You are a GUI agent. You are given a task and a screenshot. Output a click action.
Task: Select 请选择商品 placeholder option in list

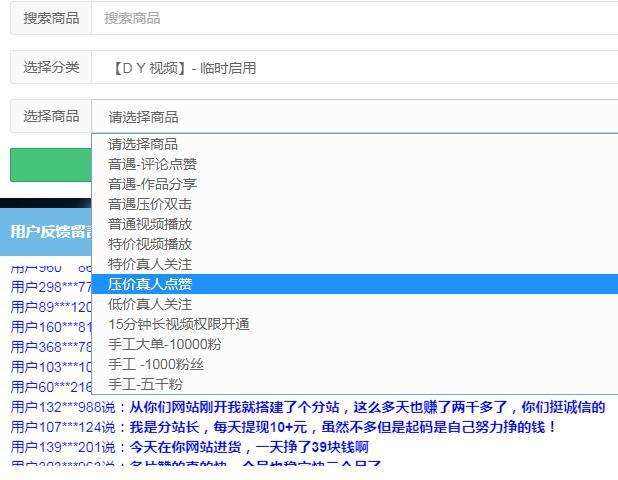coord(144,144)
